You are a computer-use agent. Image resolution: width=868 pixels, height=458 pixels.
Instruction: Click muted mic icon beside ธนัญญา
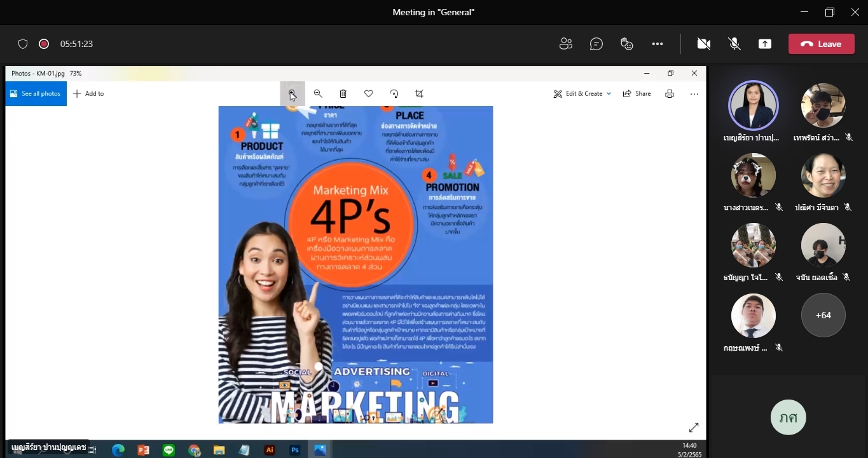click(779, 277)
